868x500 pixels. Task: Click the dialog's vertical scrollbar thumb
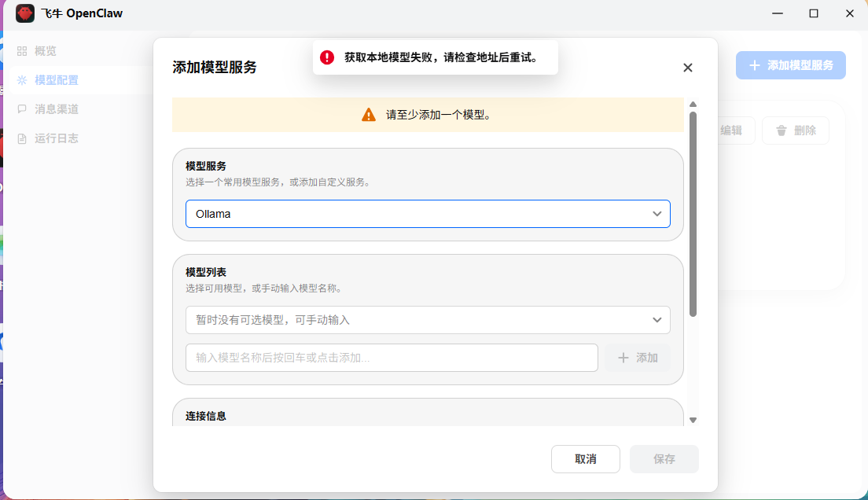693,212
